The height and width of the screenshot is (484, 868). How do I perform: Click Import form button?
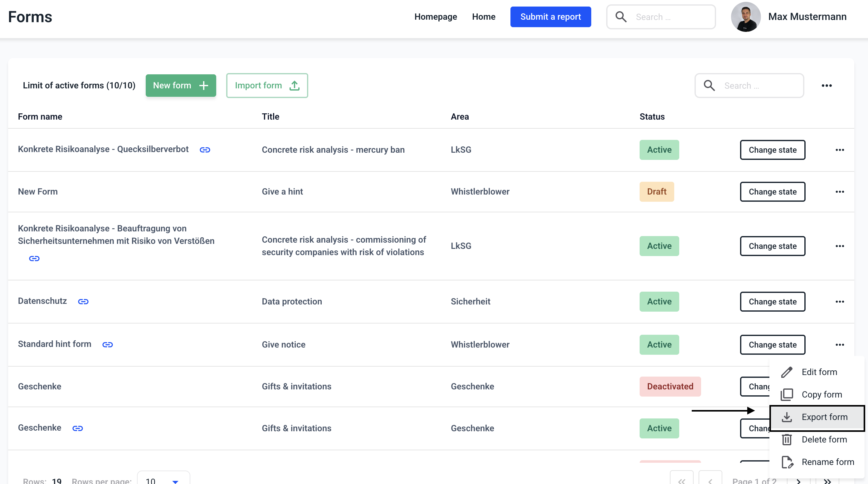pyautogui.click(x=267, y=86)
